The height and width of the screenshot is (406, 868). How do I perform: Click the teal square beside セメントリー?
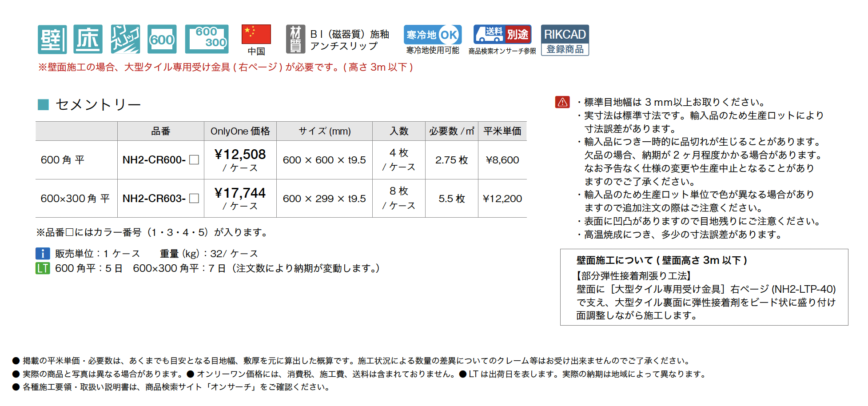coord(43,105)
